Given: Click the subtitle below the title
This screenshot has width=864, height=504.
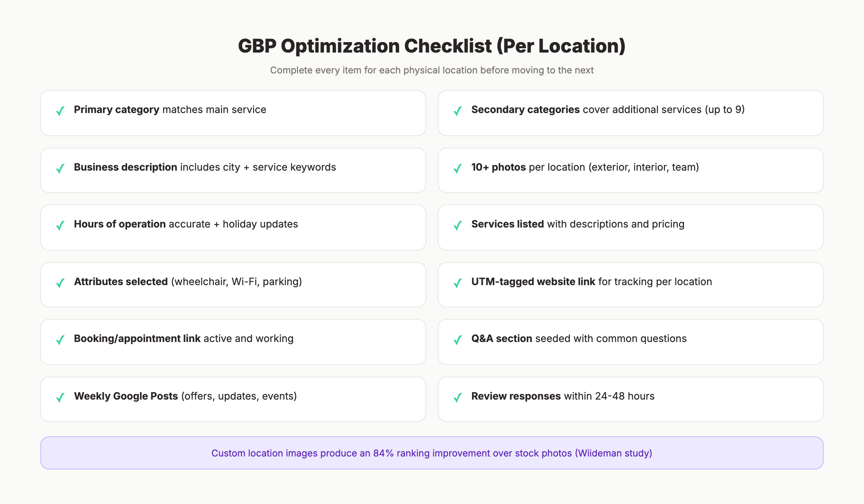Looking at the screenshot, I should pos(432,70).
